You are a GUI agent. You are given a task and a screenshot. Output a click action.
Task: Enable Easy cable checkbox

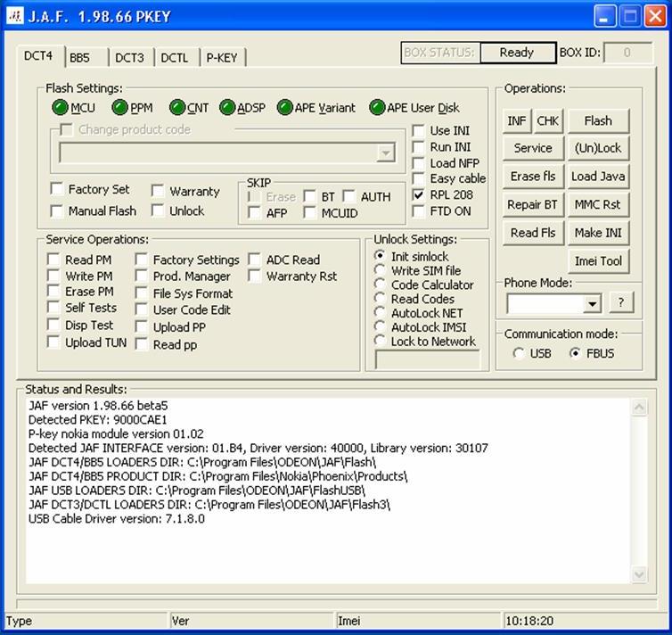418,178
